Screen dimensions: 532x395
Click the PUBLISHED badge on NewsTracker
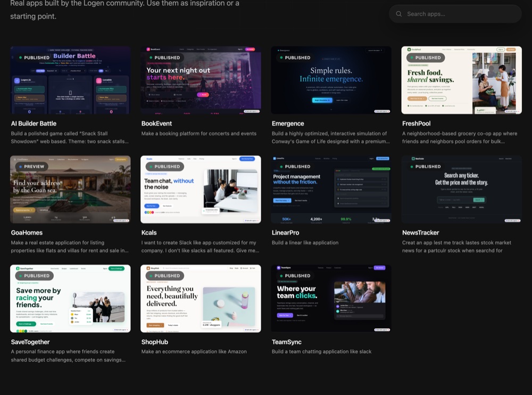(426, 167)
